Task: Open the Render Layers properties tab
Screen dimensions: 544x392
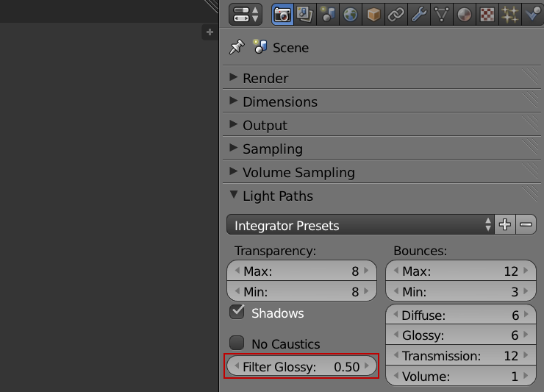Action: 305,15
